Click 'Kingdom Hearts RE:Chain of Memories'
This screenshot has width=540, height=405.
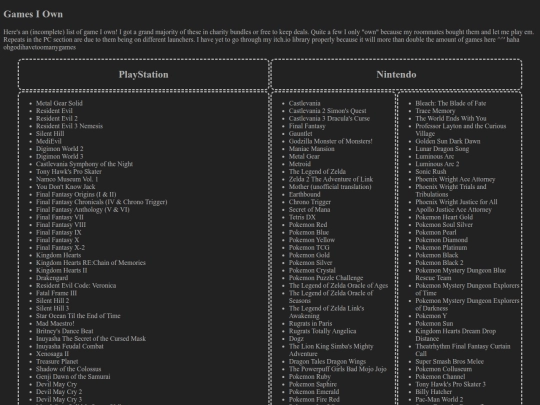91,262
